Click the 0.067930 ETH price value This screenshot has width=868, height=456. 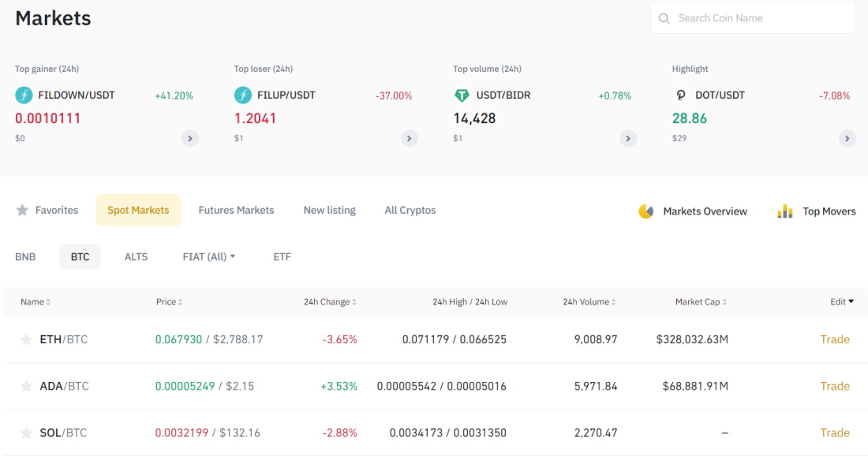pyautogui.click(x=179, y=339)
